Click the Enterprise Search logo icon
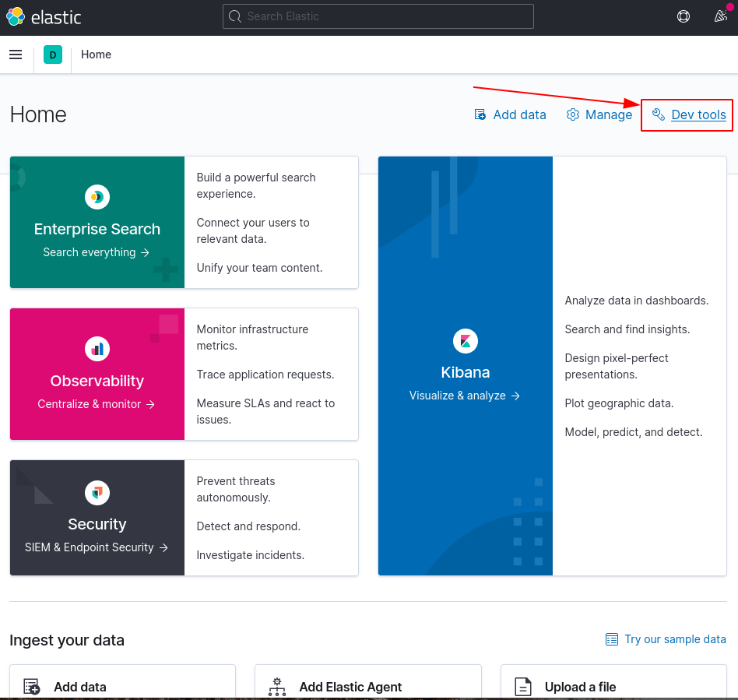This screenshot has height=700, width=738. [97, 198]
